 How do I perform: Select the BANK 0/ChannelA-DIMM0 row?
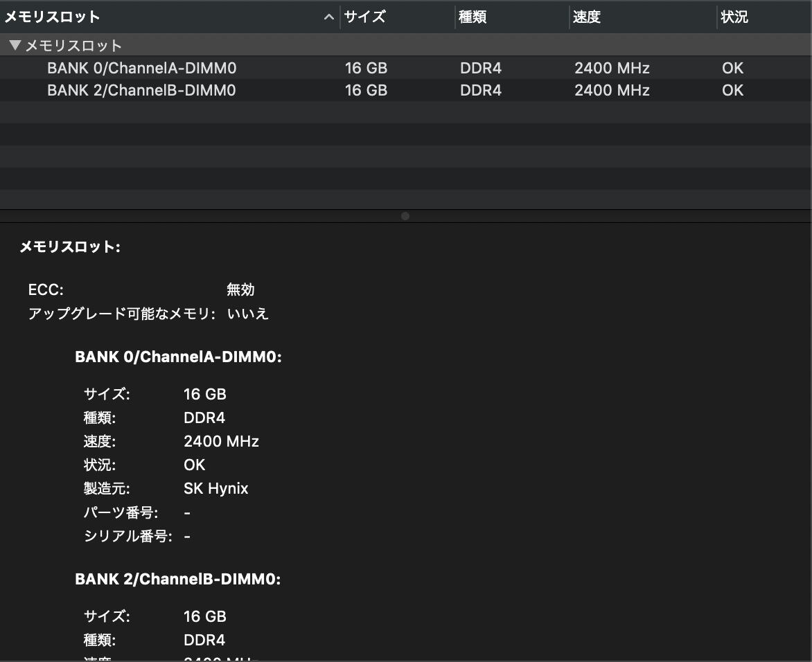click(141, 68)
